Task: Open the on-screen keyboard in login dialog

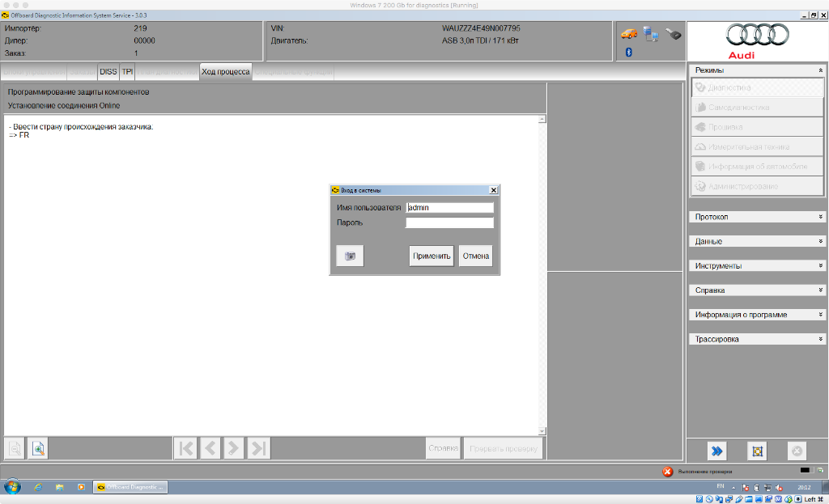Action: tap(350, 256)
